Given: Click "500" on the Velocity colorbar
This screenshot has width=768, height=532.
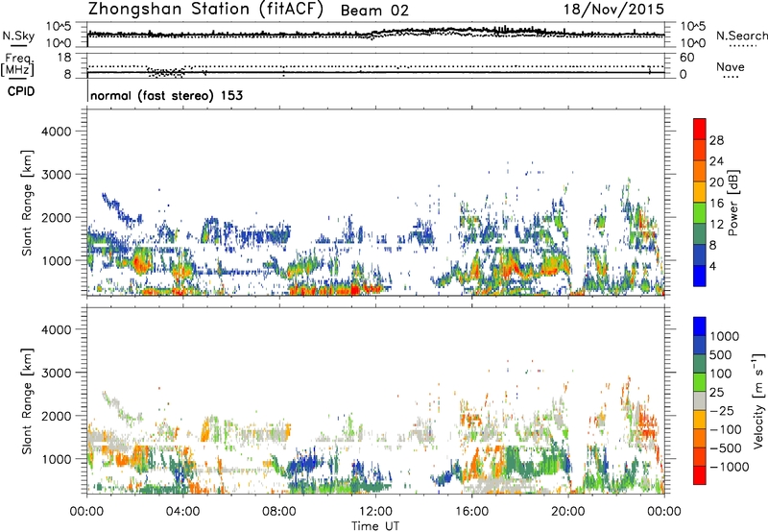Looking at the screenshot, I should [x=721, y=355].
